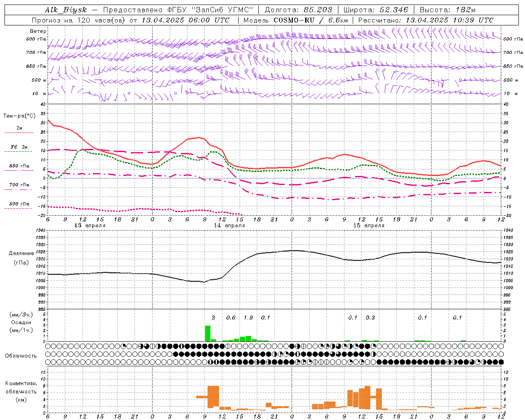Image resolution: width=525 pixels, height=420 pixels.
Task: Click the "Td 2м" dew point legend label
Action: (19, 147)
